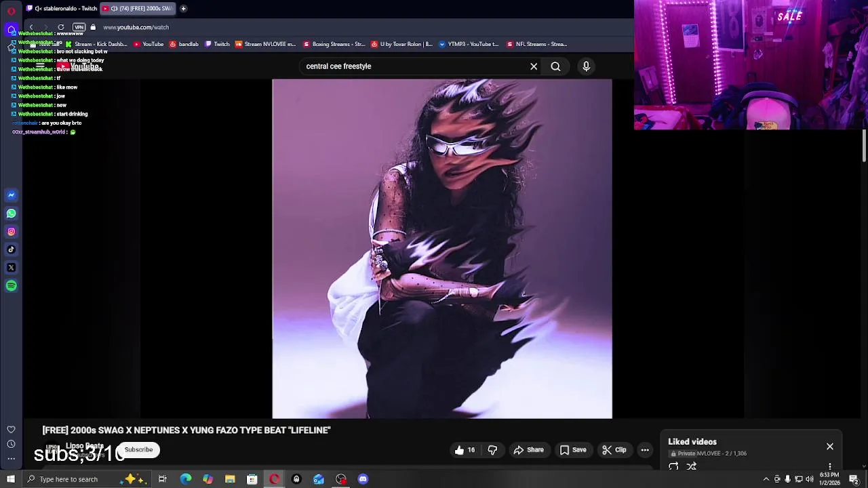Open the Windows notification center
The width and height of the screenshot is (868, 488).
854,479
